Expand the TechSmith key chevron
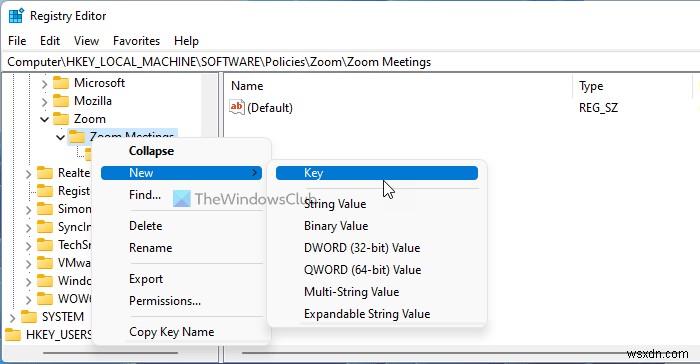Image resolution: width=700 pixels, height=364 pixels. pos(28,245)
